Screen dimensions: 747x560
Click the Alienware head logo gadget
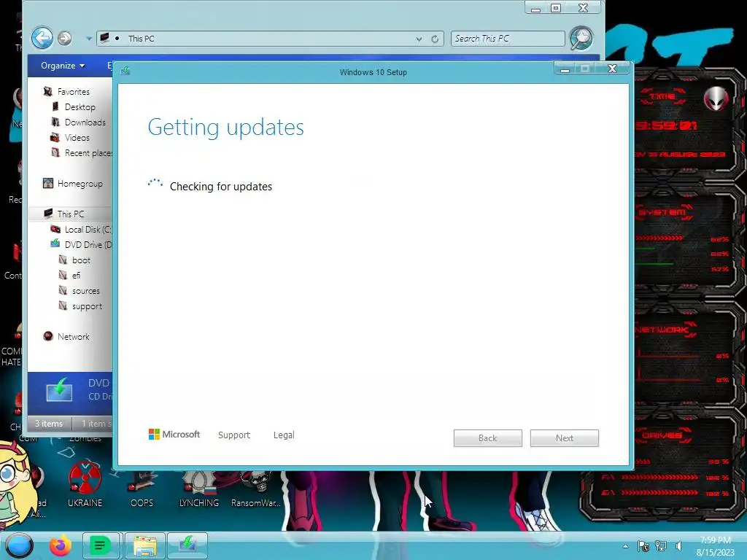pyautogui.click(x=716, y=98)
